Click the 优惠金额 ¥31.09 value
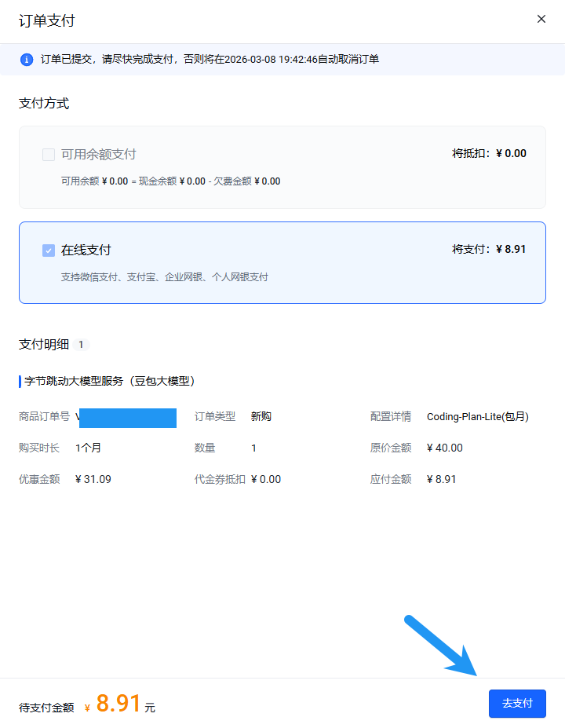Viewport: 565px width, 728px height. point(93,479)
